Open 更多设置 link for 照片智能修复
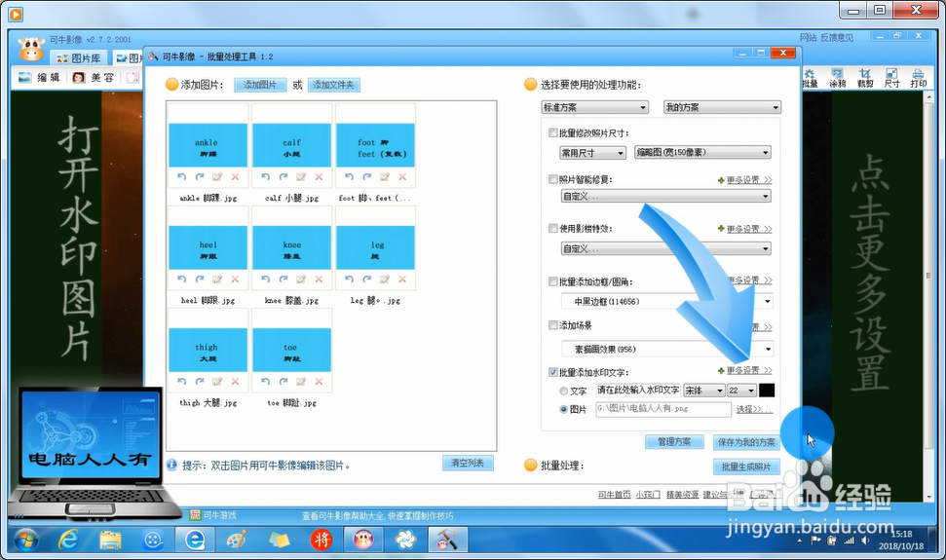946x560 pixels. 749,179
